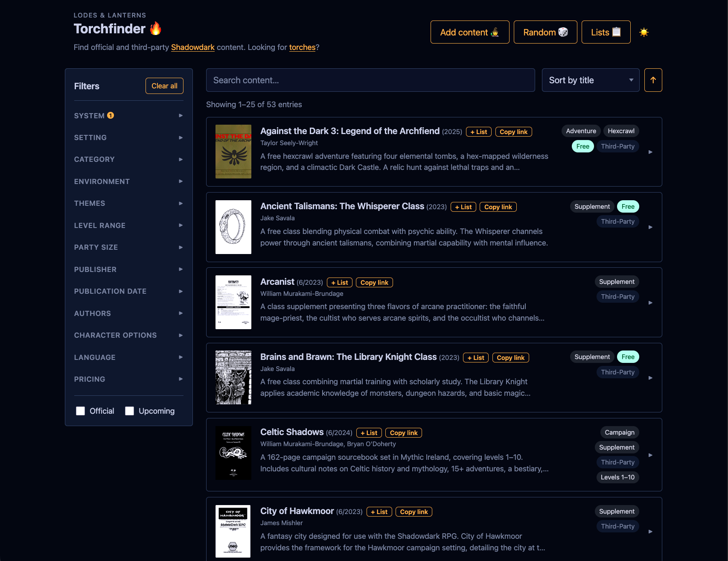Expand the Level Range filter section
Image resolution: width=728 pixels, height=561 pixels.
coord(129,225)
